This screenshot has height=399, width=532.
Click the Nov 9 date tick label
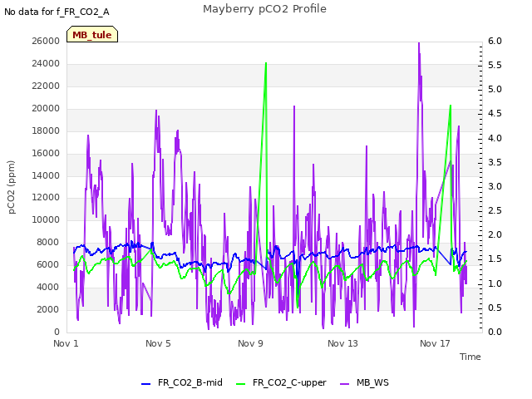(x=250, y=343)
